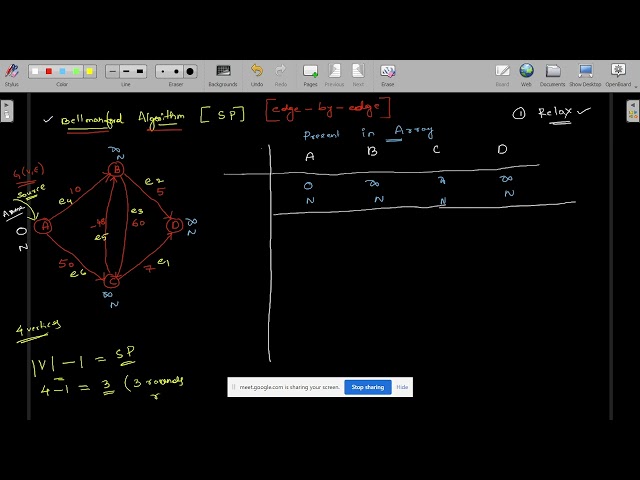Open the Documents view
Viewport: 640px width, 480px height.
coord(553,75)
